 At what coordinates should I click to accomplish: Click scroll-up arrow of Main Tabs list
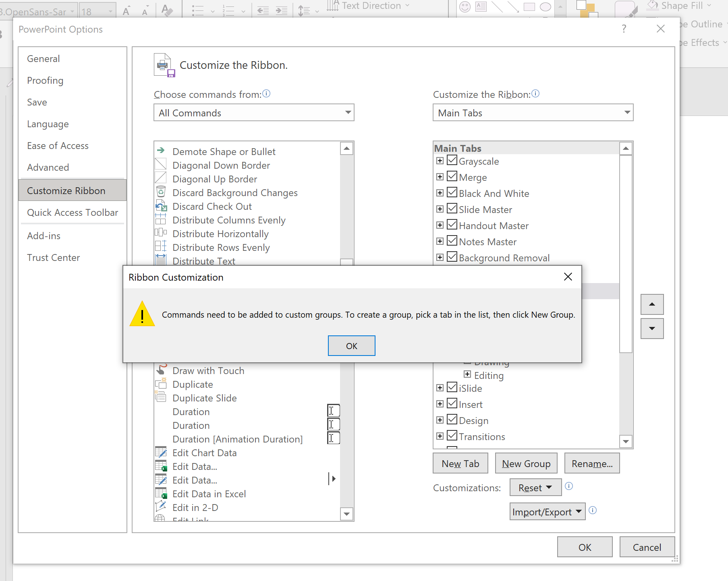(x=626, y=149)
